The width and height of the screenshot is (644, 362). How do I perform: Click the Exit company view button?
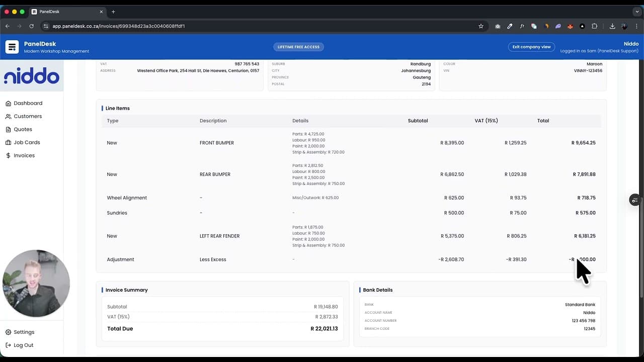tap(531, 47)
